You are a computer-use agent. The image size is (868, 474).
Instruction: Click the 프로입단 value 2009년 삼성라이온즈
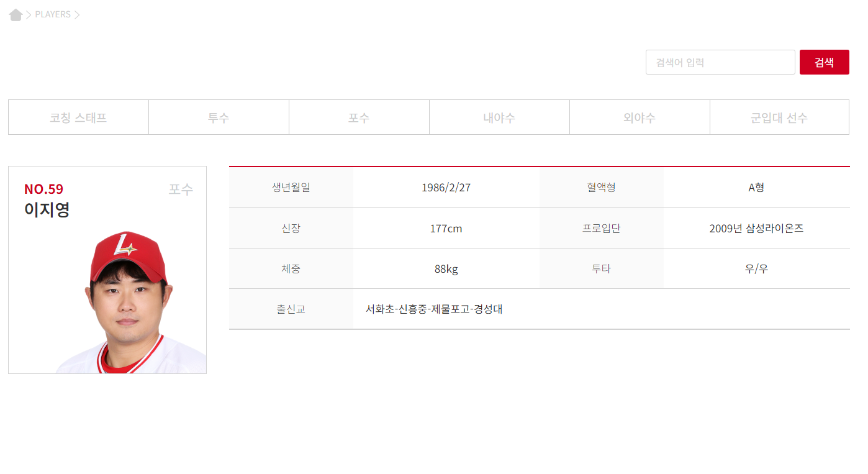click(x=756, y=228)
